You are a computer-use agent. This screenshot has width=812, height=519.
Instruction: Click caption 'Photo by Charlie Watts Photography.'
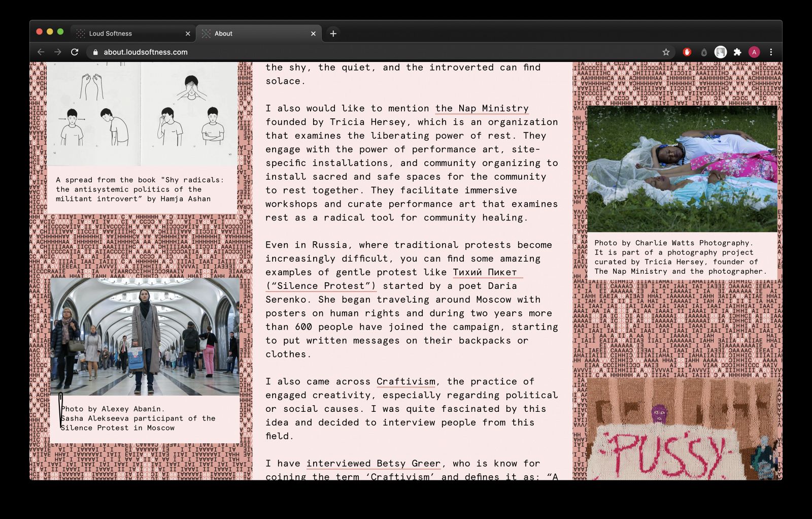[673, 243]
